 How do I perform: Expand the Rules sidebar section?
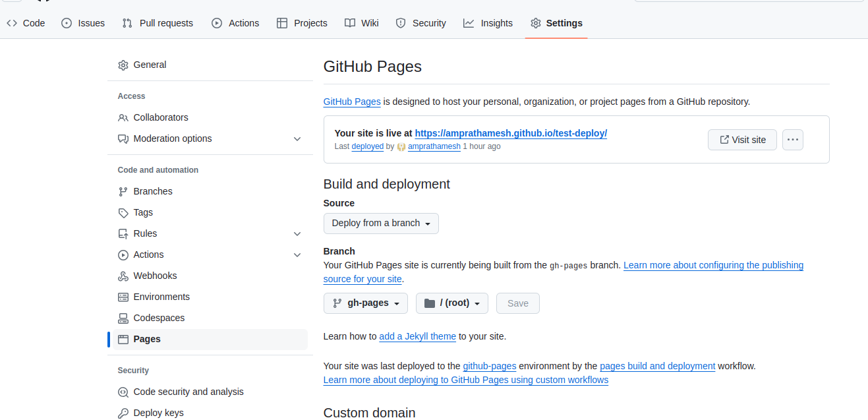(297, 233)
